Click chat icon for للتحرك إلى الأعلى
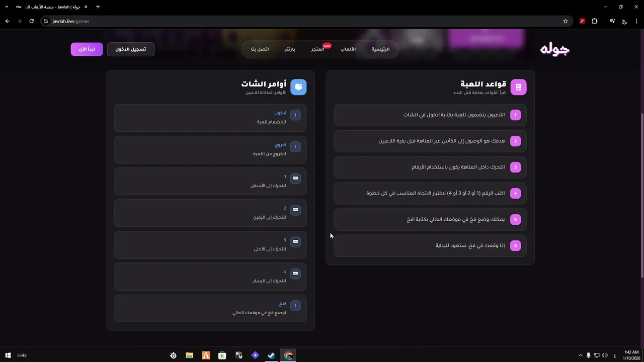644x362 pixels. pyautogui.click(x=295, y=241)
